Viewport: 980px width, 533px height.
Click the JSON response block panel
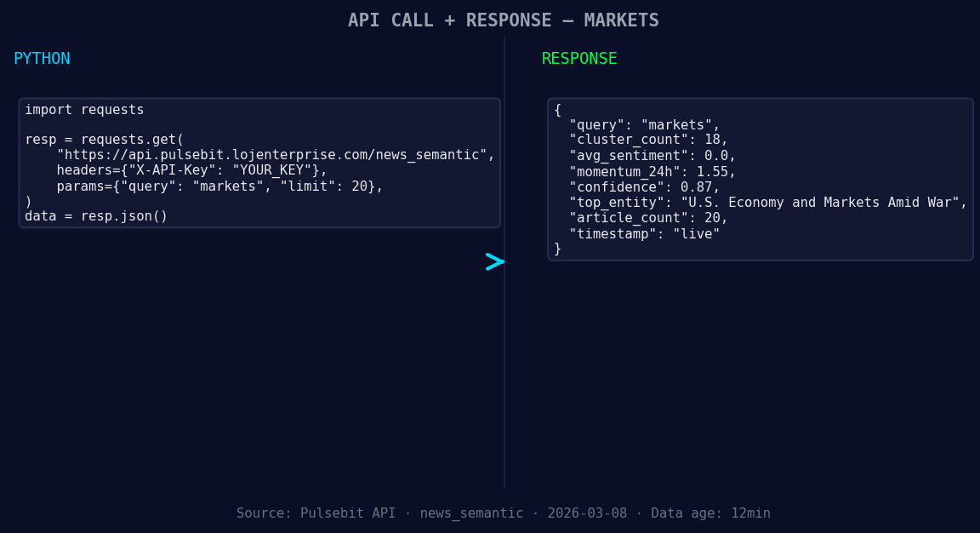(760, 179)
